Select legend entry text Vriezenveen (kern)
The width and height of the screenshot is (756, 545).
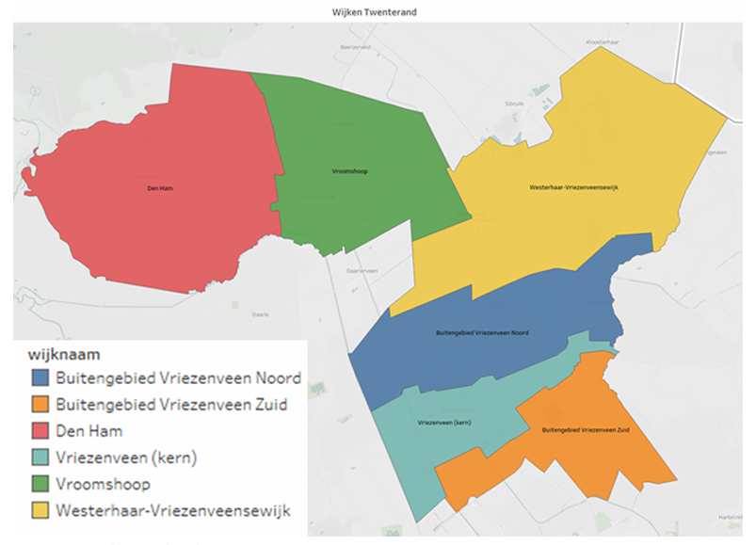coord(126,457)
